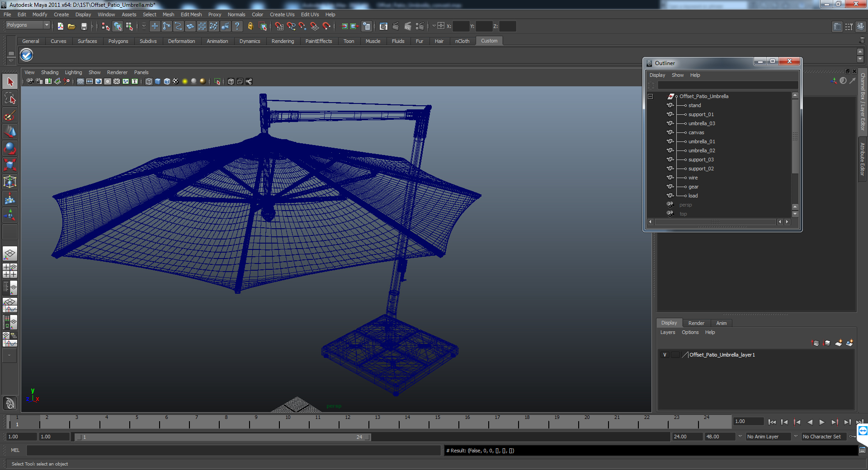Toggle Select by component type mode
The image size is (868, 470).
[129, 26]
